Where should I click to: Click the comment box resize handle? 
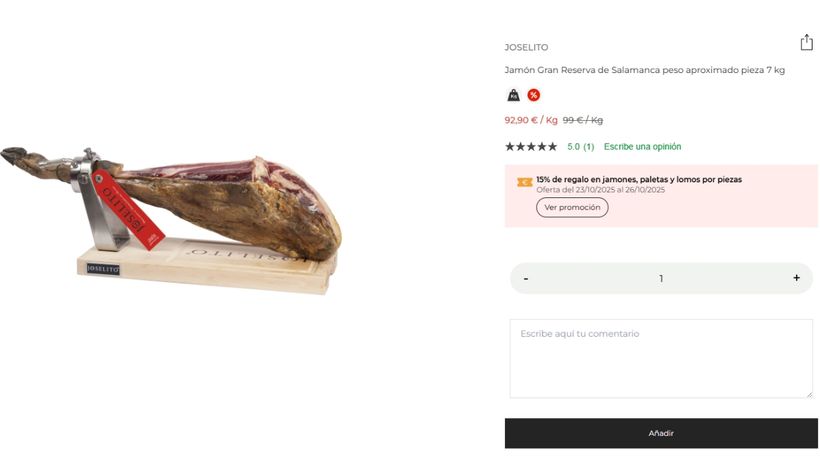coord(809,394)
